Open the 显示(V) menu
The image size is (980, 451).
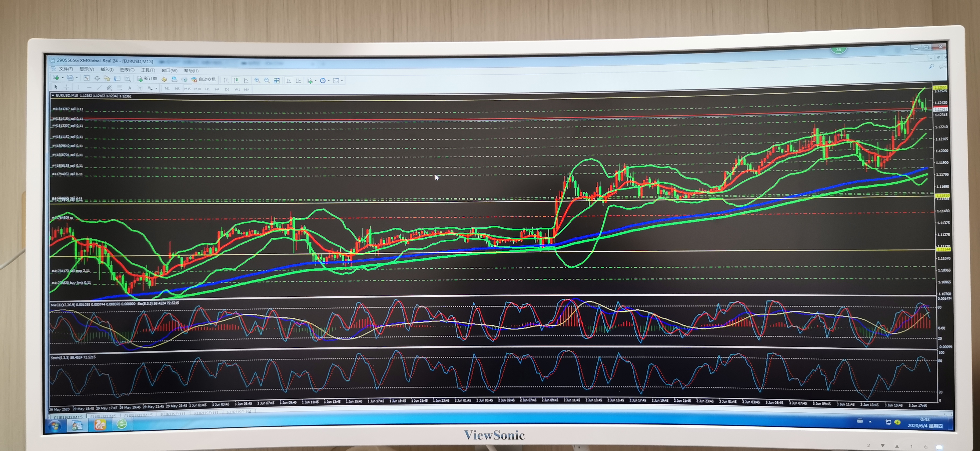[87, 69]
